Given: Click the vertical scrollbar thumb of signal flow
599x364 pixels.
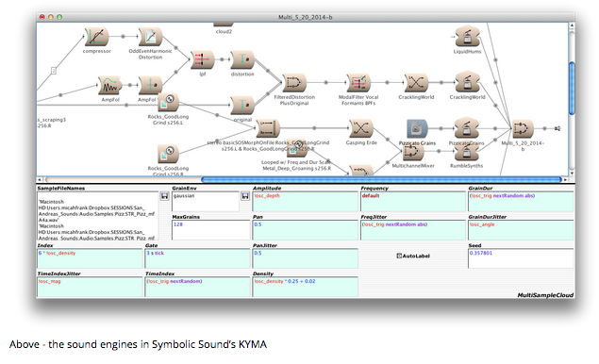Looking at the screenshot, I should pos(572,89).
